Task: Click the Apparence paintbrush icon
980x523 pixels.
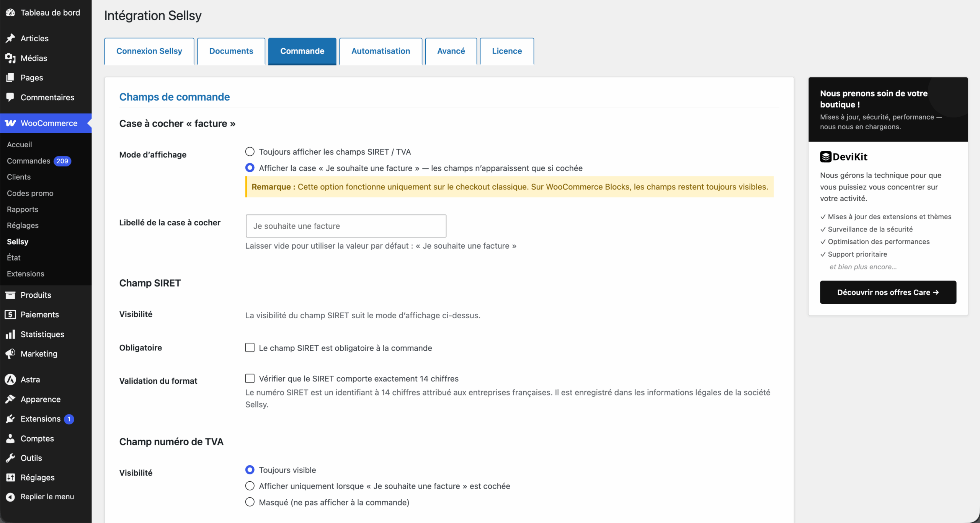Action: tap(10, 399)
